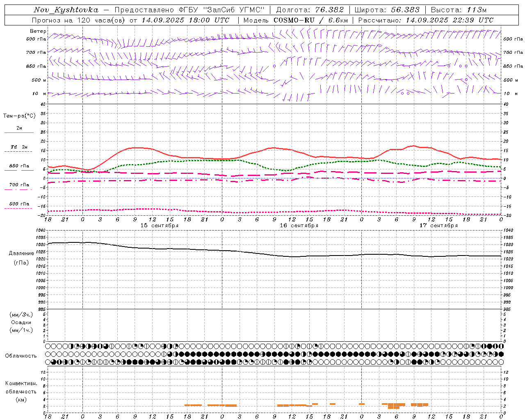
Task: Click the 850 гПа wind level label on left side
Action: click(x=36, y=66)
